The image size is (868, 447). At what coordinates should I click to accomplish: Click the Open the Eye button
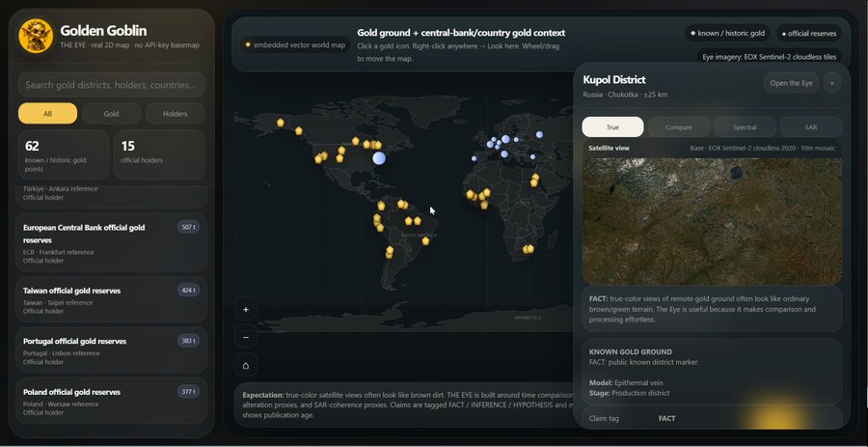tap(791, 83)
